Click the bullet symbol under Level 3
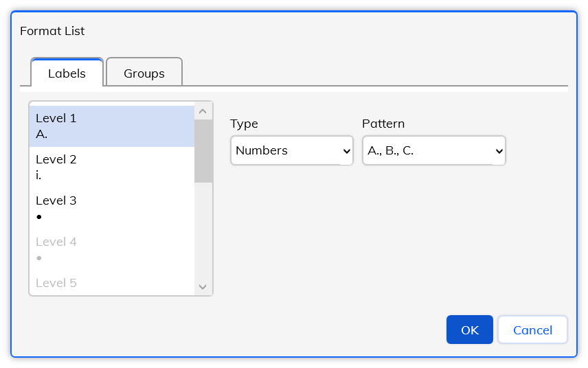This screenshot has height=368, width=588. (x=39, y=217)
